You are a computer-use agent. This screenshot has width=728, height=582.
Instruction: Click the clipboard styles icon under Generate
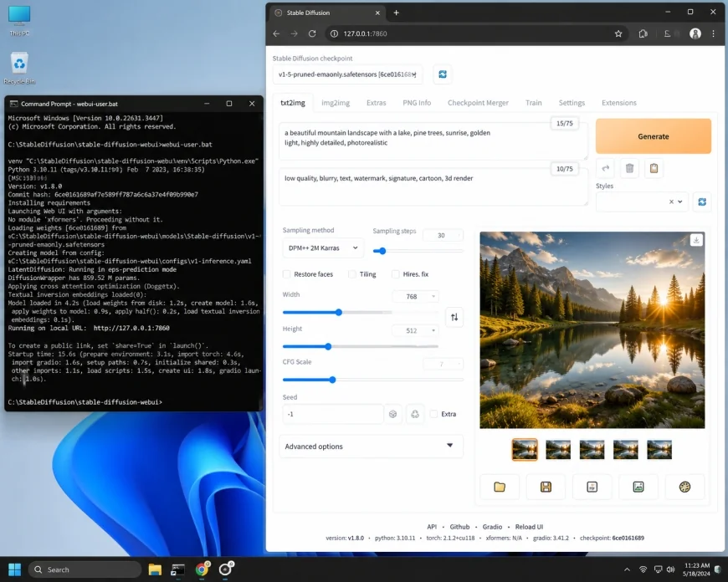pos(654,168)
